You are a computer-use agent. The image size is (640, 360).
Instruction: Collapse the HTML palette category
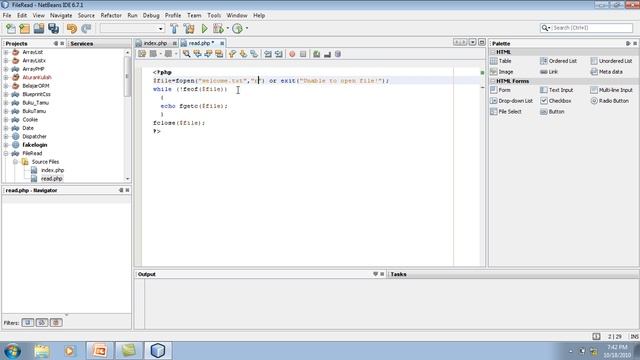[x=493, y=52]
